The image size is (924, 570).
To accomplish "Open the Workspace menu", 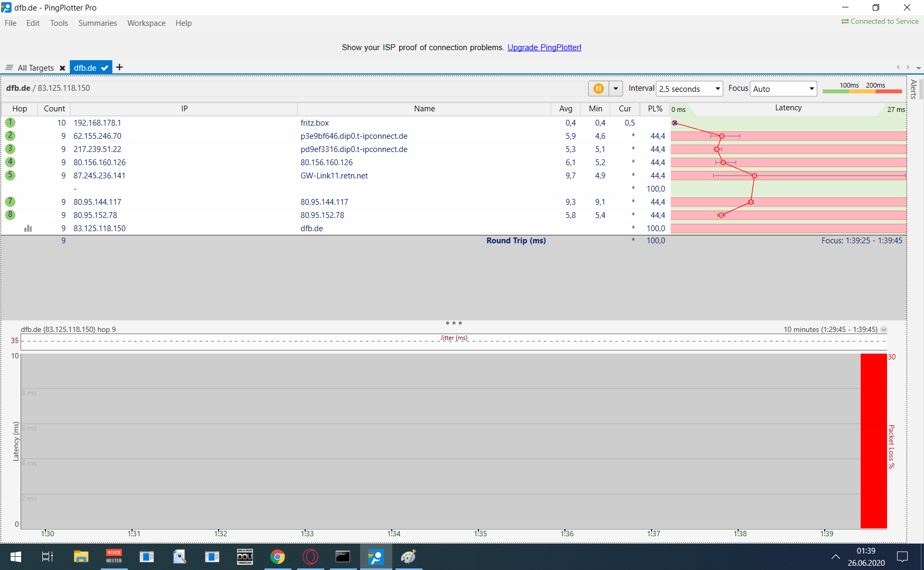I will (x=146, y=23).
